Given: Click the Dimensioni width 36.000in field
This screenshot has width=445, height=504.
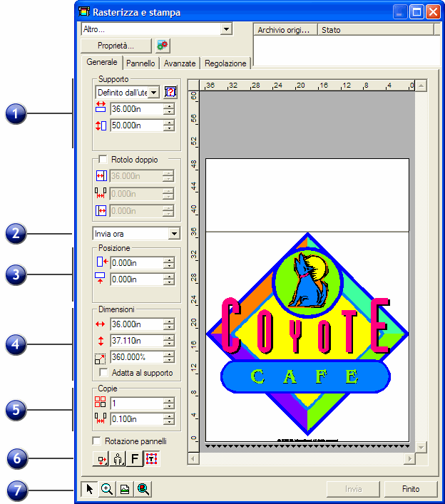Looking at the screenshot, I should 136,324.
